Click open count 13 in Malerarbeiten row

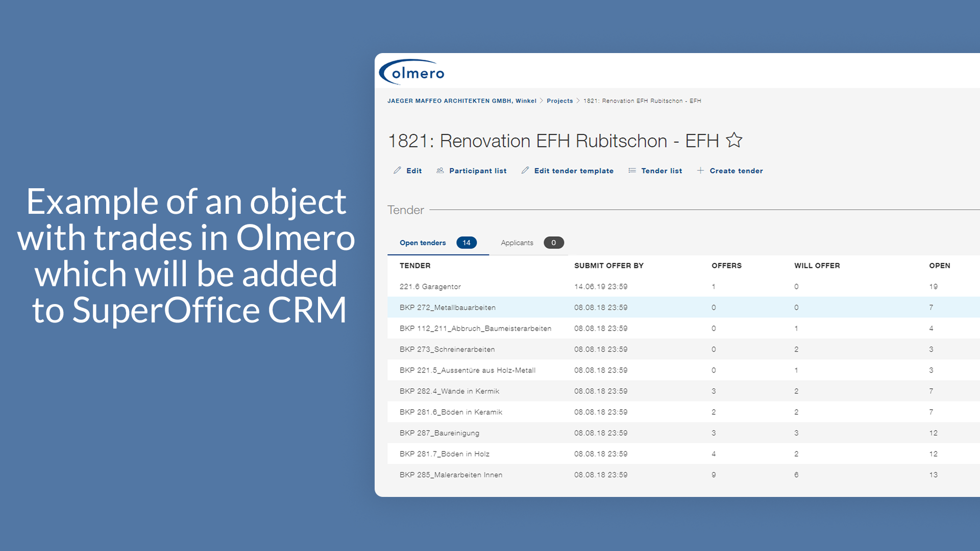(x=934, y=475)
